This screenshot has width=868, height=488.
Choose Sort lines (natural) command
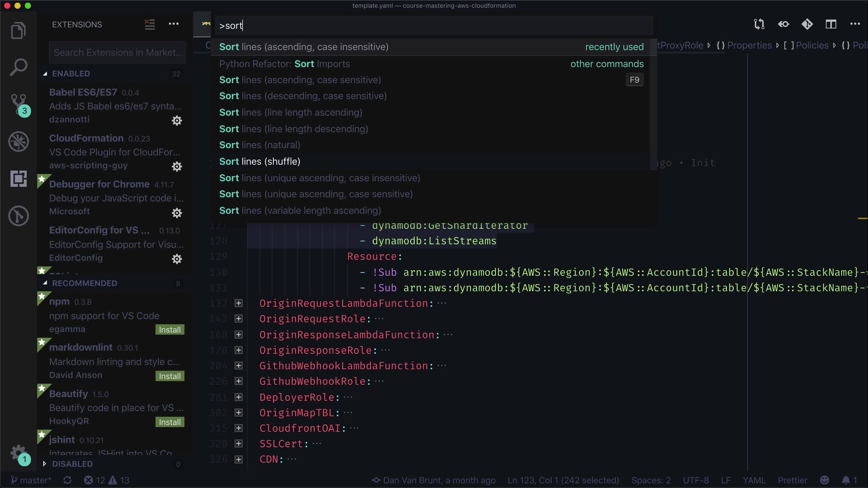(259, 145)
